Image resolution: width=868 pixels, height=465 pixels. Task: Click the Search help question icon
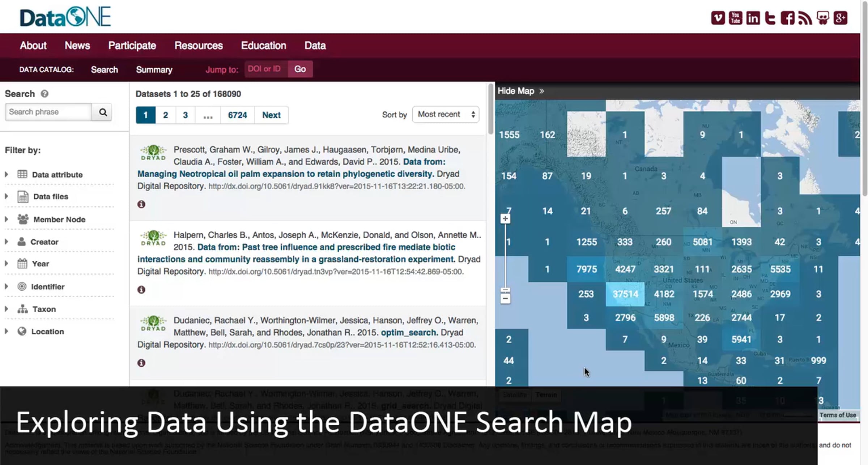click(x=44, y=94)
